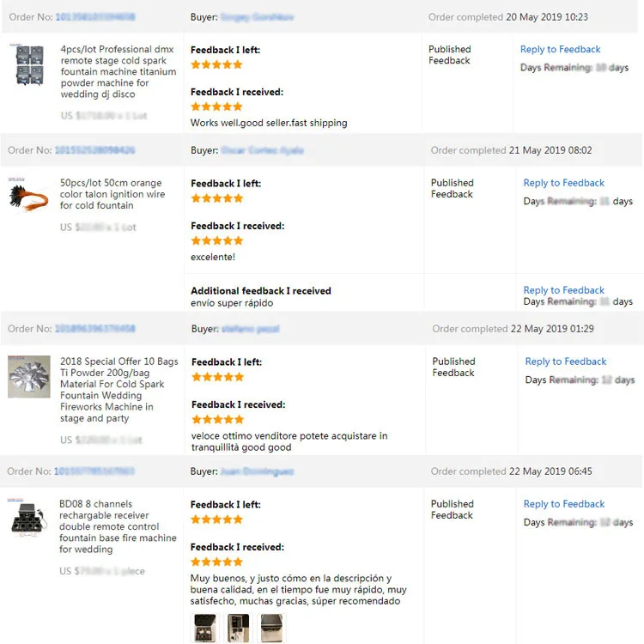Open the Ti Powder product thumbnail
Screen dimensions: 644x644
click(29, 377)
